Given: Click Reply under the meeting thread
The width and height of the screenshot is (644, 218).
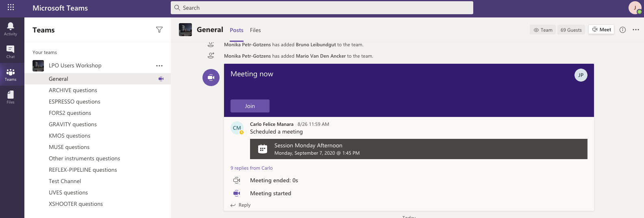Looking at the screenshot, I should [x=241, y=205].
